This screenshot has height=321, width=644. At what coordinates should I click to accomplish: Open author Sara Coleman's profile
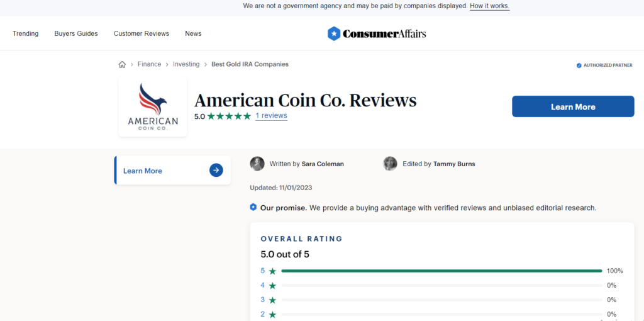[323, 164]
